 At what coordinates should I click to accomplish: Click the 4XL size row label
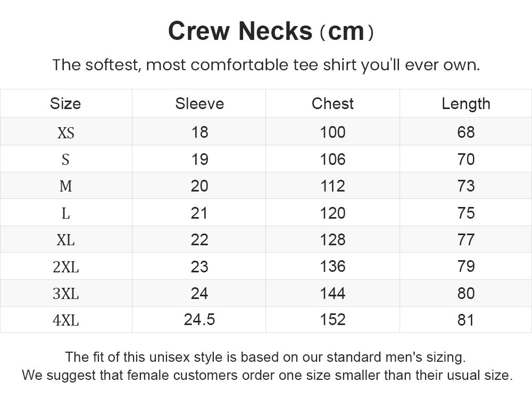point(66,320)
